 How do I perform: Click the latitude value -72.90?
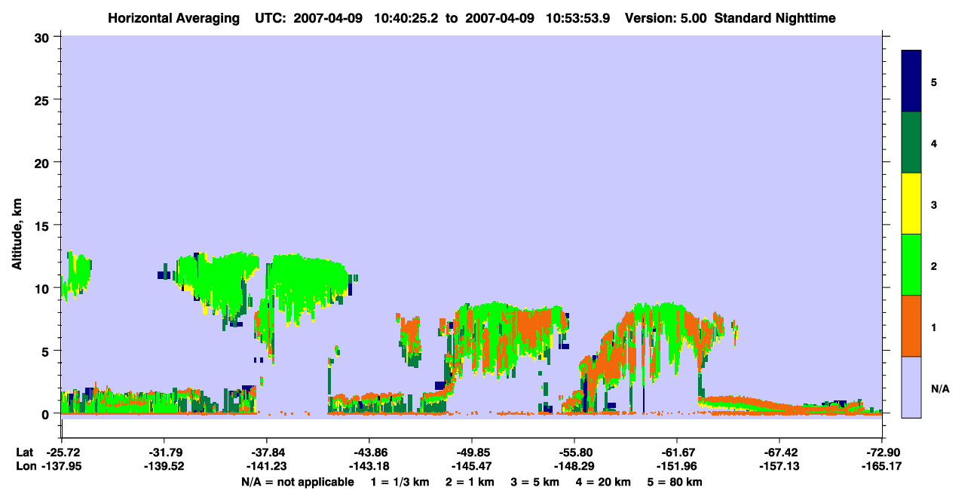tap(881, 452)
